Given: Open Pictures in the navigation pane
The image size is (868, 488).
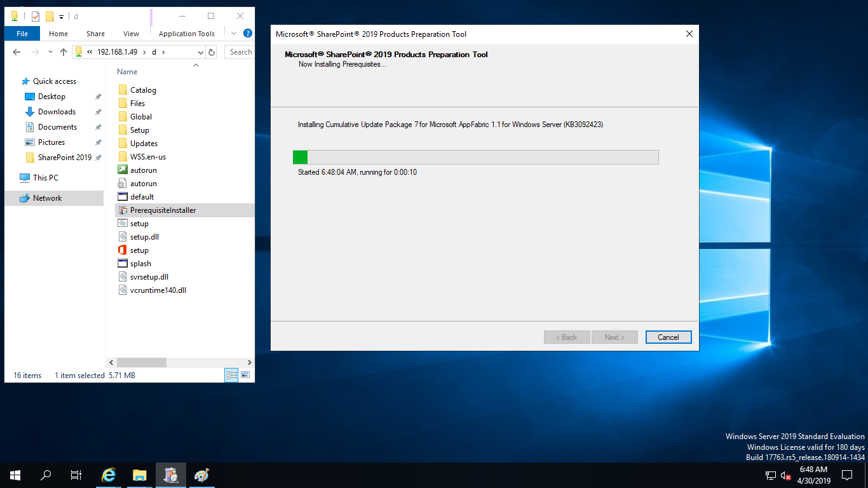Looking at the screenshot, I should pos(51,142).
